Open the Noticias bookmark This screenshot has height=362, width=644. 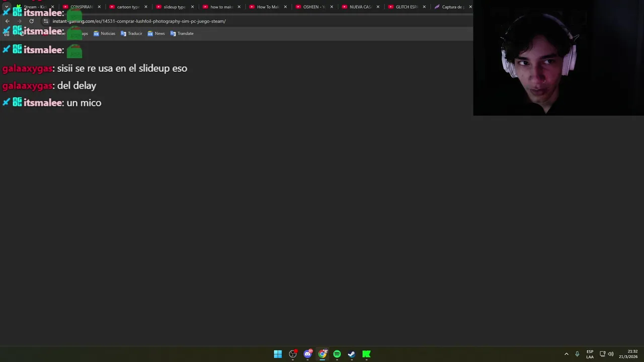[x=104, y=33]
